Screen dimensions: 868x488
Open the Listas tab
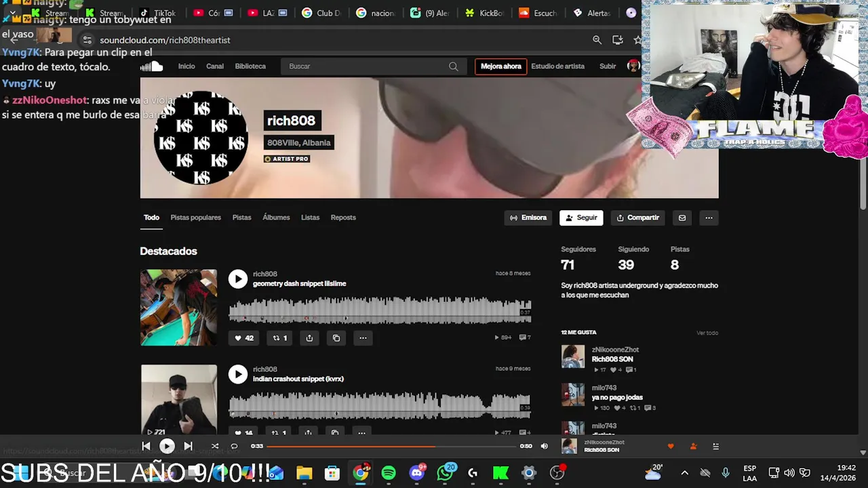point(310,218)
